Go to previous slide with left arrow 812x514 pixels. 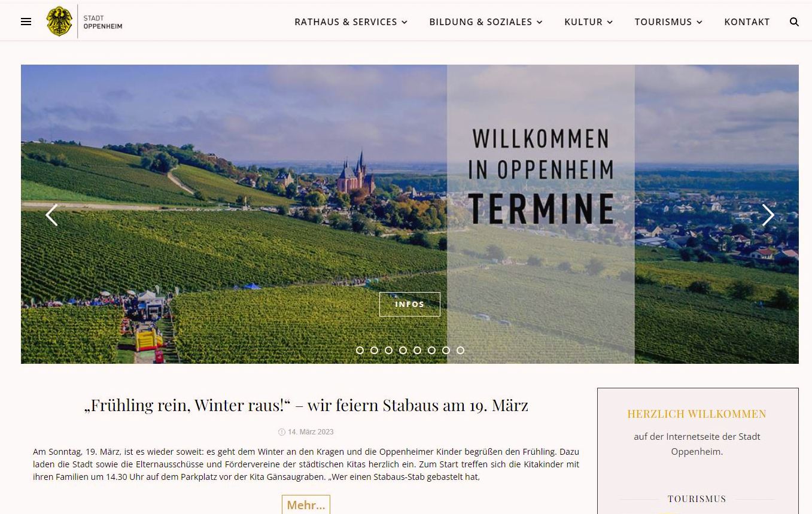(51, 215)
